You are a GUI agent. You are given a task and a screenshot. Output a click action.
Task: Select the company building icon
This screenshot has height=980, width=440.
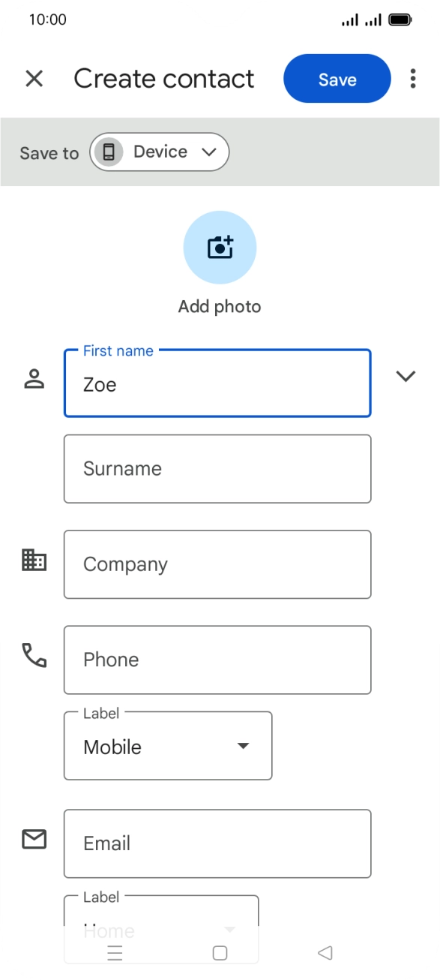click(x=34, y=561)
